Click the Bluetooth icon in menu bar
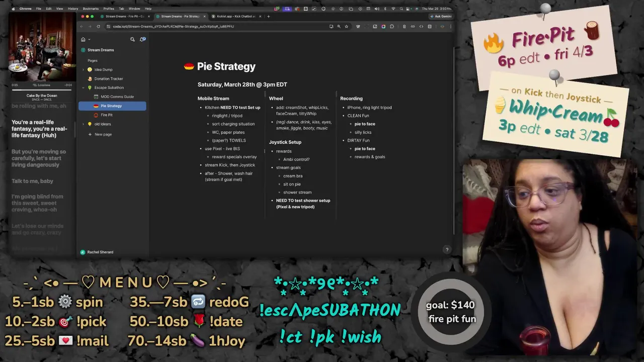Screen dimensions: 644x362 pyautogui.click(x=385, y=9)
